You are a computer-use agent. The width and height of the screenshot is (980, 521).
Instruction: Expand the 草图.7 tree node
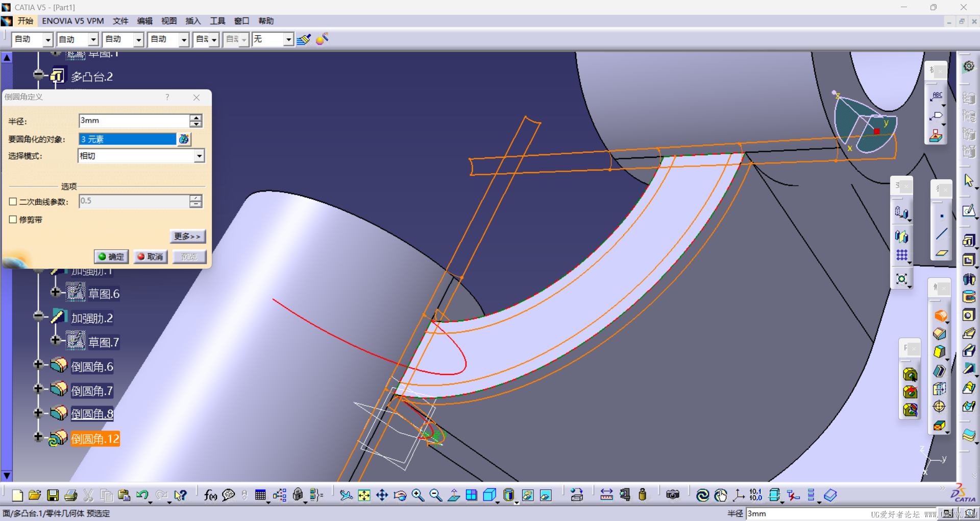pyautogui.click(x=55, y=340)
